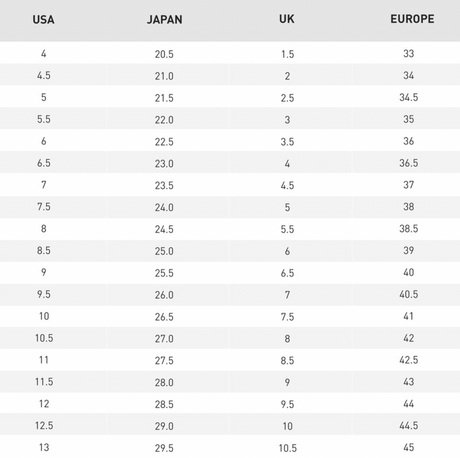The height and width of the screenshot is (458, 460).
Task: Select Japan size 23.5 cell
Action: [164, 185]
